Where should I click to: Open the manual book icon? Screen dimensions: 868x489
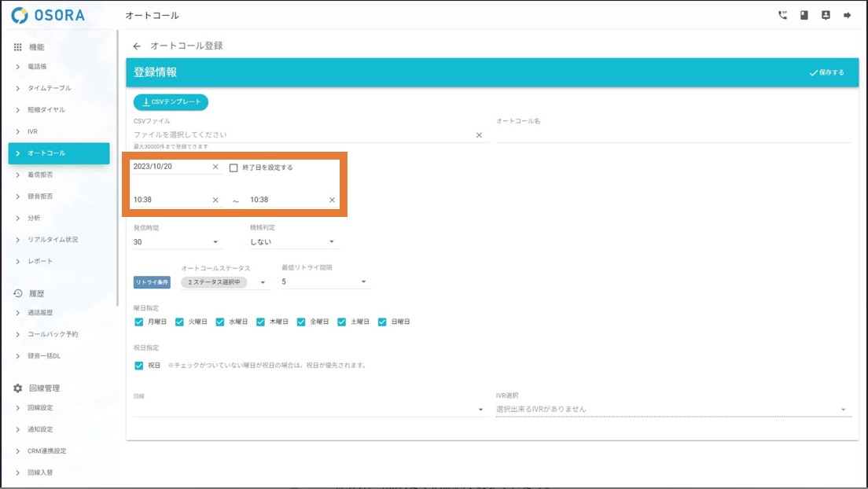804,15
